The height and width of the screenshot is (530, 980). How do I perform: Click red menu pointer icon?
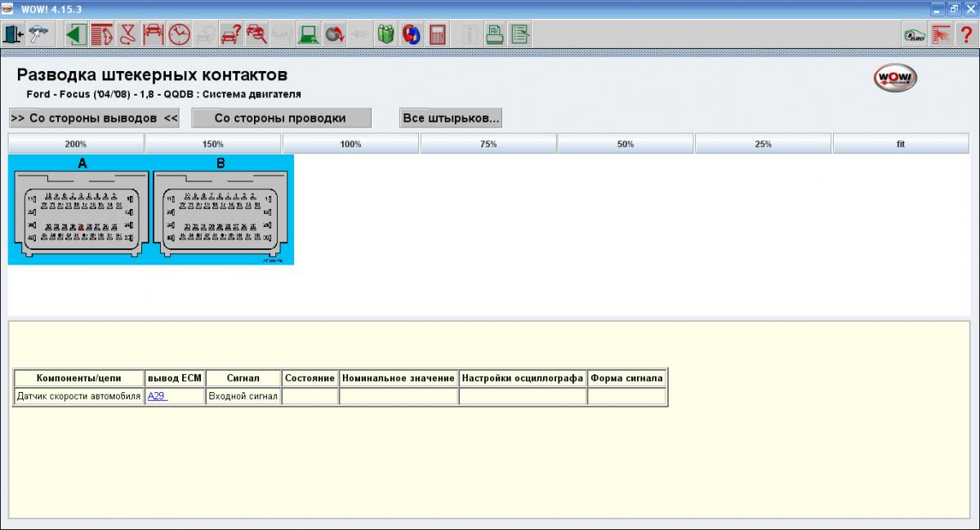coord(940,34)
